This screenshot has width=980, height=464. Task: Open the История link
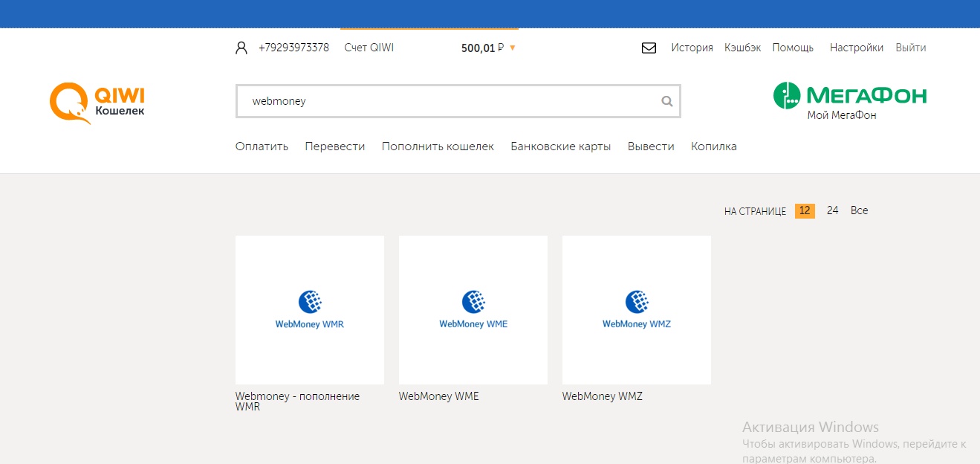coord(692,48)
